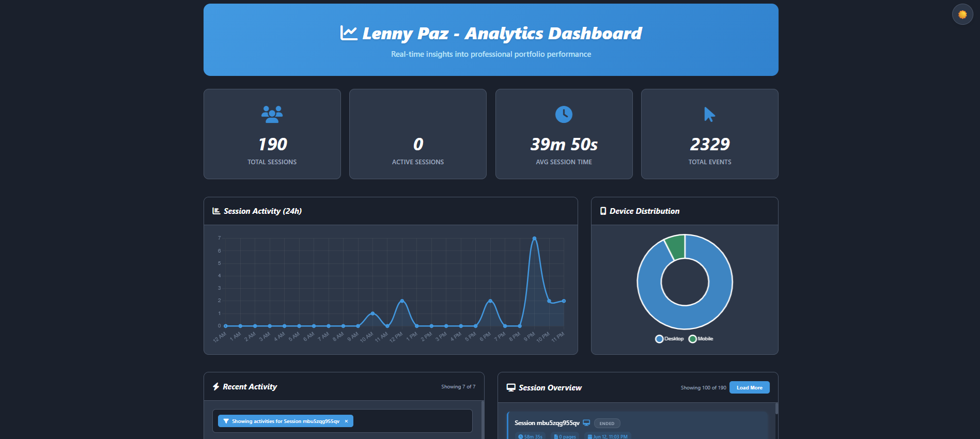Select the Total Events value 2329
Viewport: 980px width, 439px height.
pyautogui.click(x=710, y=145)
